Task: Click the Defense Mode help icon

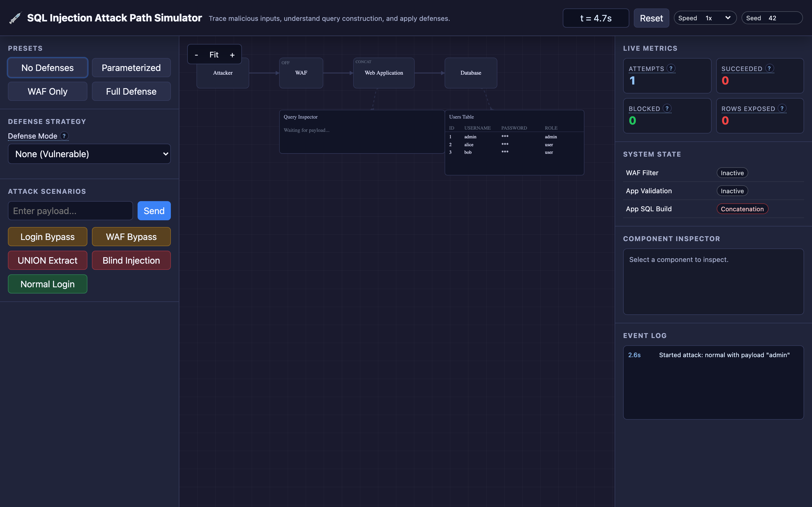Action: pyautogui.click(x=64, y=136)
